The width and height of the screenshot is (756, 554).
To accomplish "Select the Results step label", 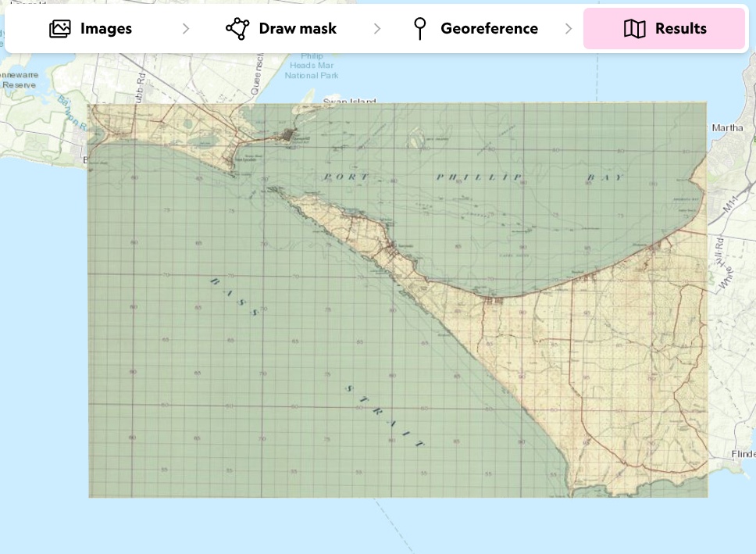I will pyautogui.click(x=680, y=29).
